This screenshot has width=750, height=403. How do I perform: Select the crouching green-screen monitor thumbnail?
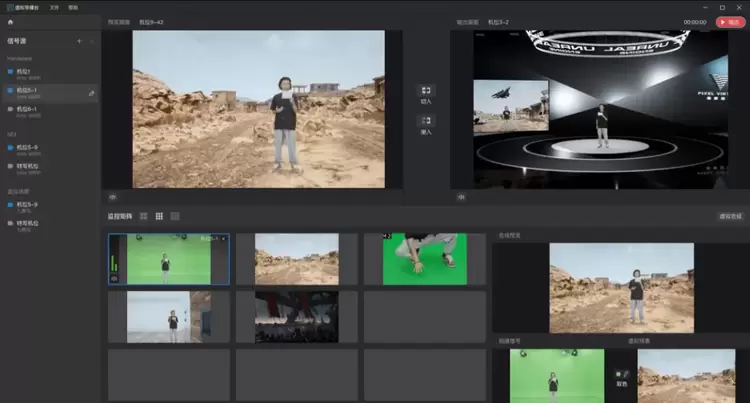point(424,259)
